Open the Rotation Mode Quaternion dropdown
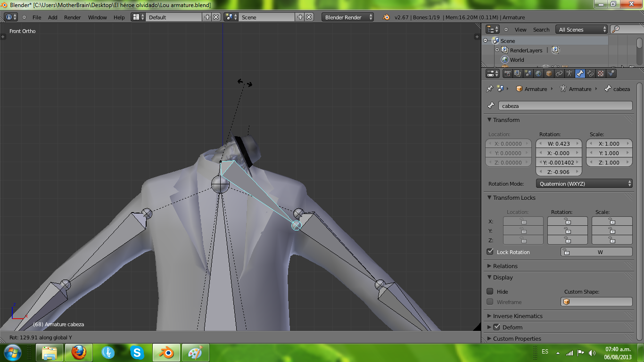The height and width of the screenshot is (362, 644). pyautogui.click(x=584, y=183)
